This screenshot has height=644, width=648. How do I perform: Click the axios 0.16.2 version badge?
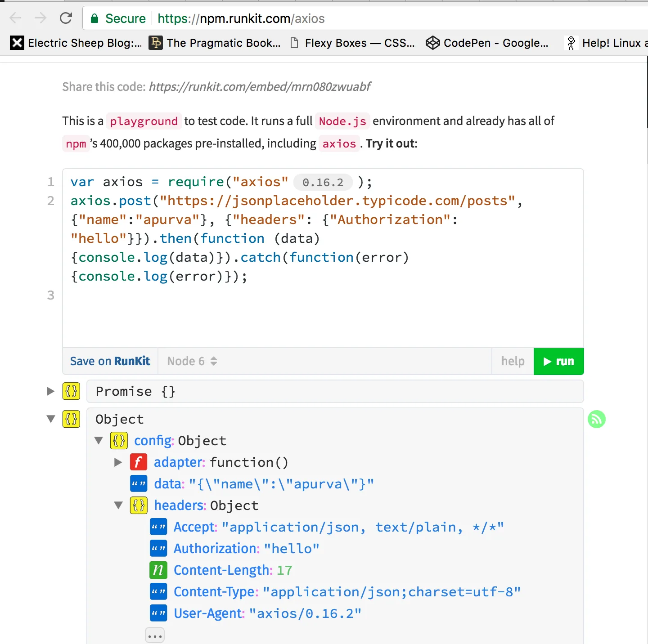323,183
